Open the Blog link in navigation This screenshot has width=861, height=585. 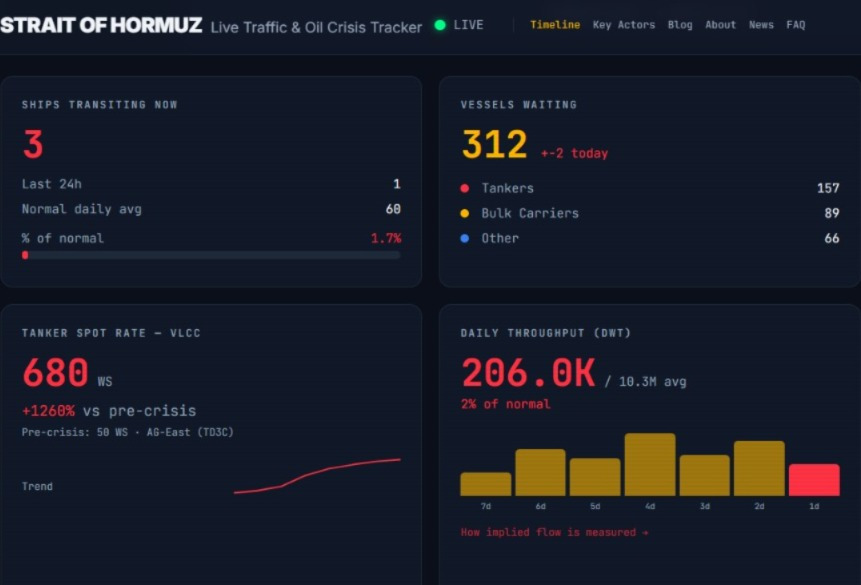coord(680,25)
